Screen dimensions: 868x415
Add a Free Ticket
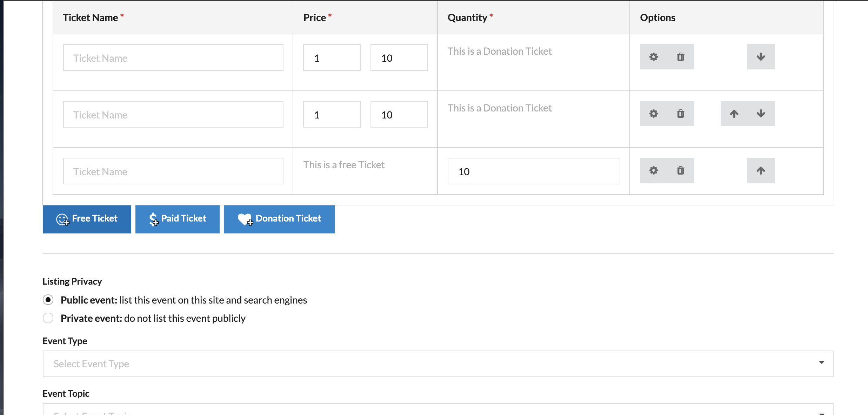pyautogui.click(x=87, y=219)
